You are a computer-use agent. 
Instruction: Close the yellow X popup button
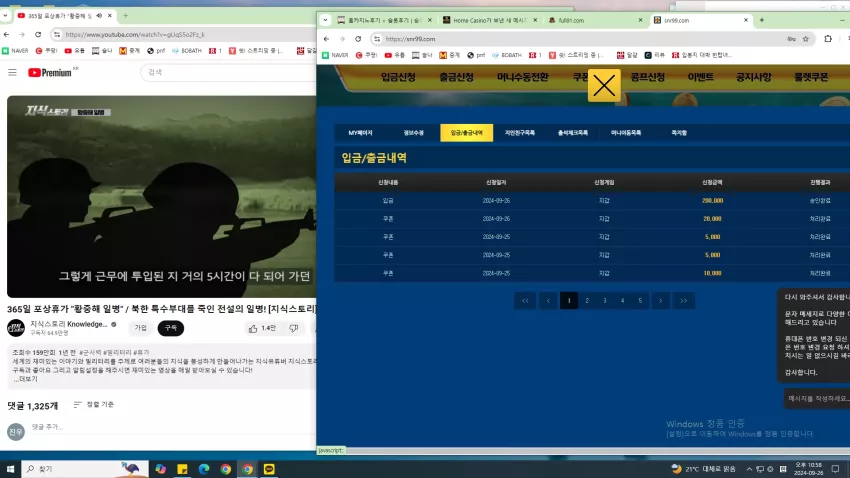604,85
